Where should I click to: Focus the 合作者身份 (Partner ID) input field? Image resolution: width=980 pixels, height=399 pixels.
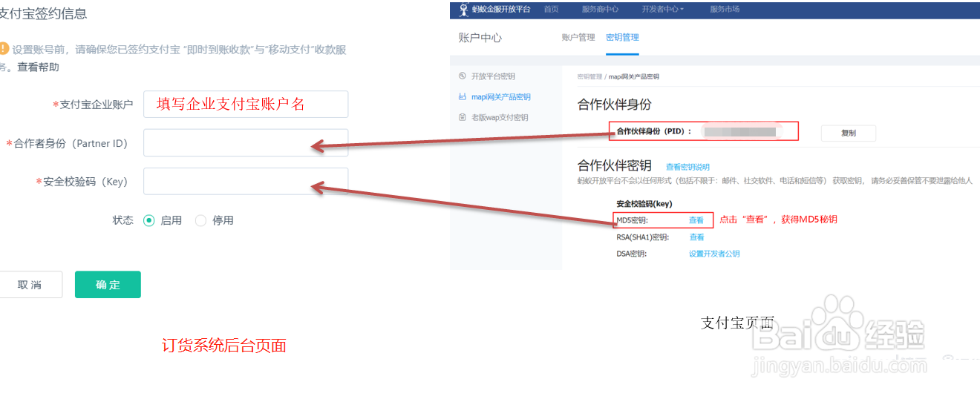[x=246, y=142]
